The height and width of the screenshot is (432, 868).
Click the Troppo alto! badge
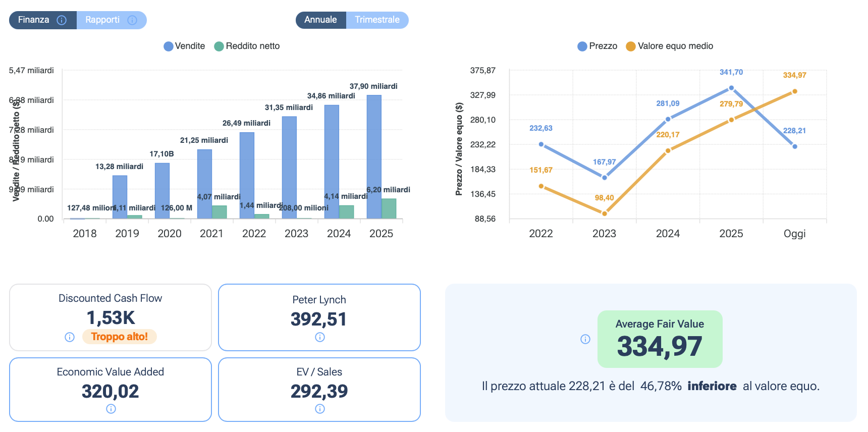point(119,337)
